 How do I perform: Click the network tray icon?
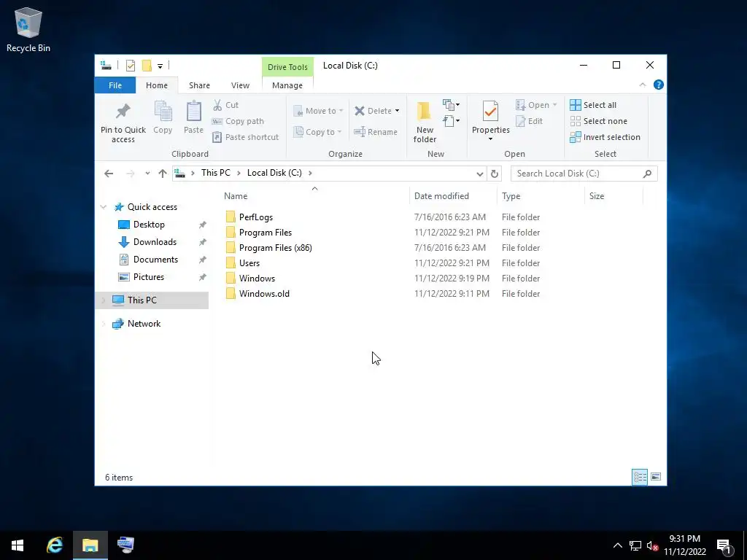pyautogui.click(x=635, y=545)
